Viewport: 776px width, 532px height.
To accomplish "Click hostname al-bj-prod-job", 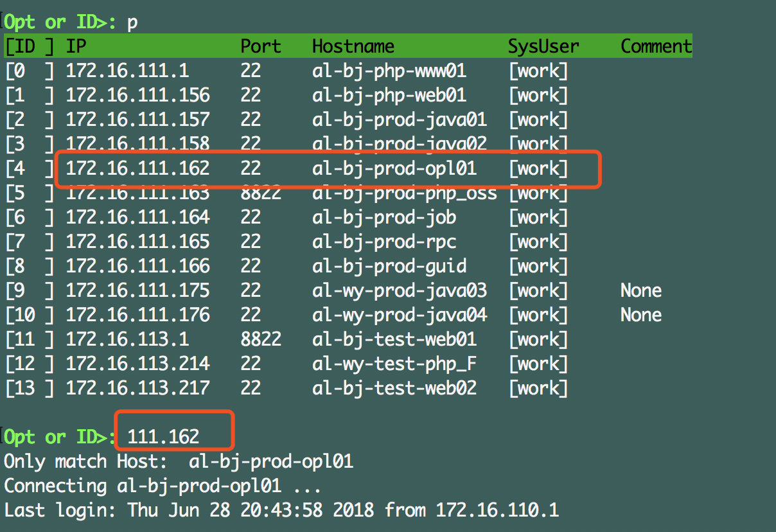I will pyautogui.click(x=384, y=218).
